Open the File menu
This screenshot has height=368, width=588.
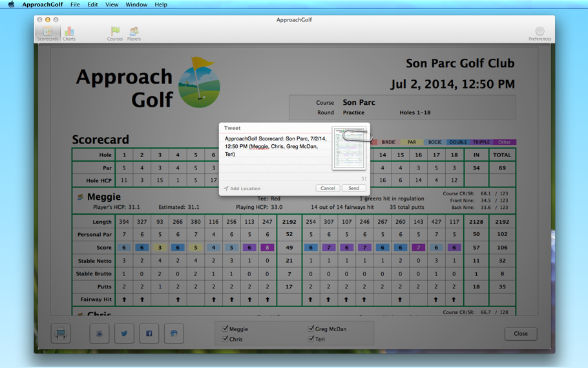[75, 5]
